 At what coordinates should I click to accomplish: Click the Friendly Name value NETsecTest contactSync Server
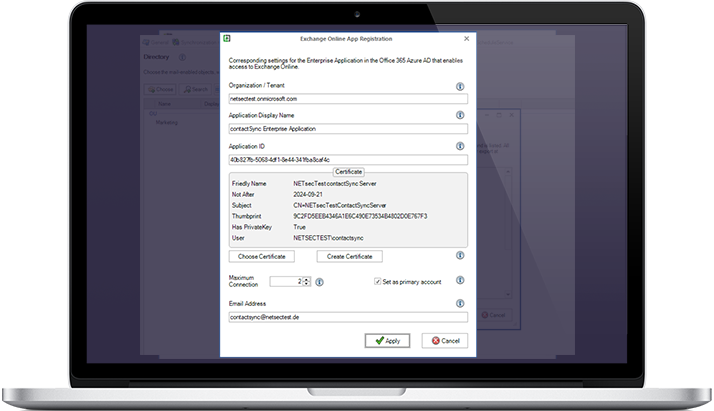tap(335, 183)
